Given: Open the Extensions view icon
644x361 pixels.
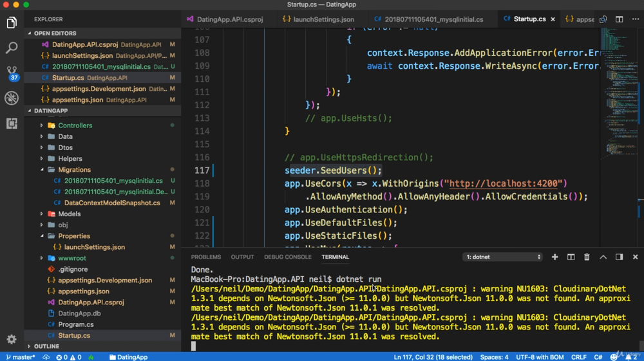Looking at the screenshot, I should pos(12,123).
